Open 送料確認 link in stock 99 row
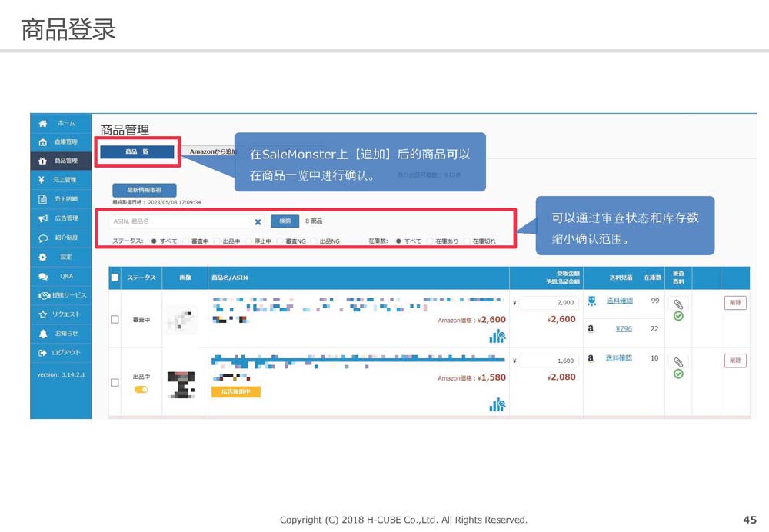 (x=619, y=301)
